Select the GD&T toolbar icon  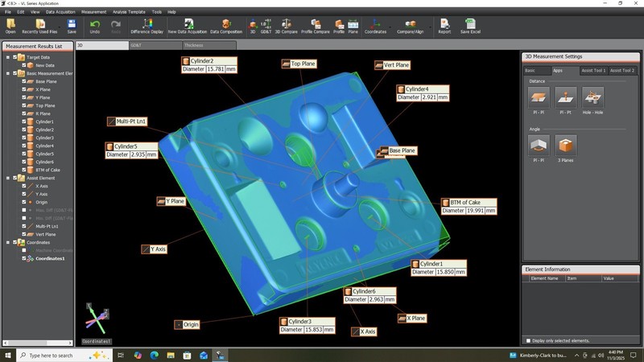coord(266,27)
